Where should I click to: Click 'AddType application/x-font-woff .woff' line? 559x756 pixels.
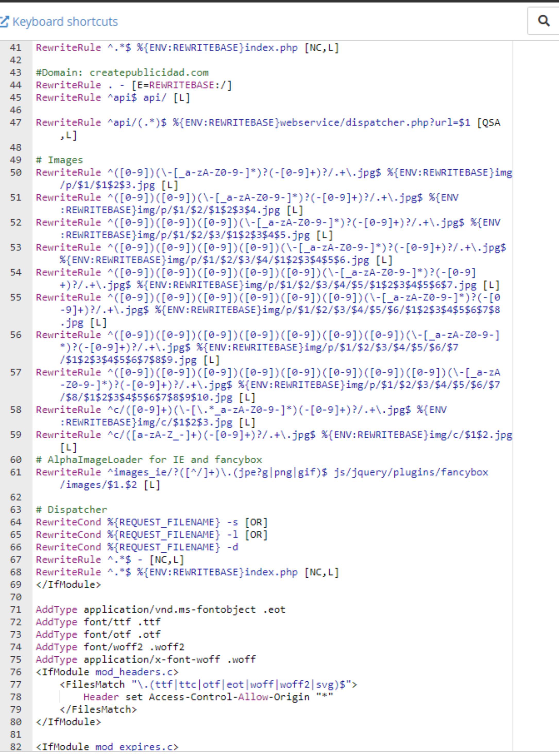pyautogui.click(x=146, y=660)
